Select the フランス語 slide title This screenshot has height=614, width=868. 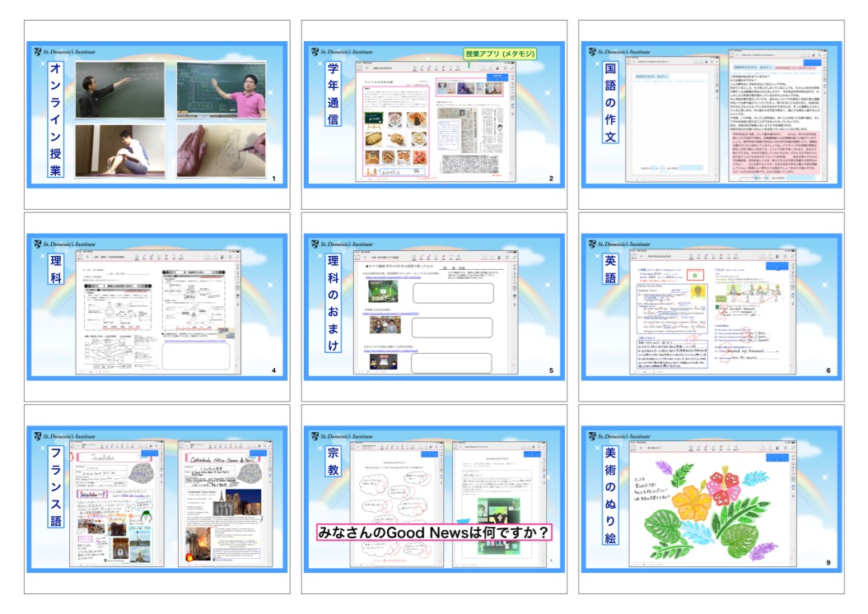pos(56,486)
